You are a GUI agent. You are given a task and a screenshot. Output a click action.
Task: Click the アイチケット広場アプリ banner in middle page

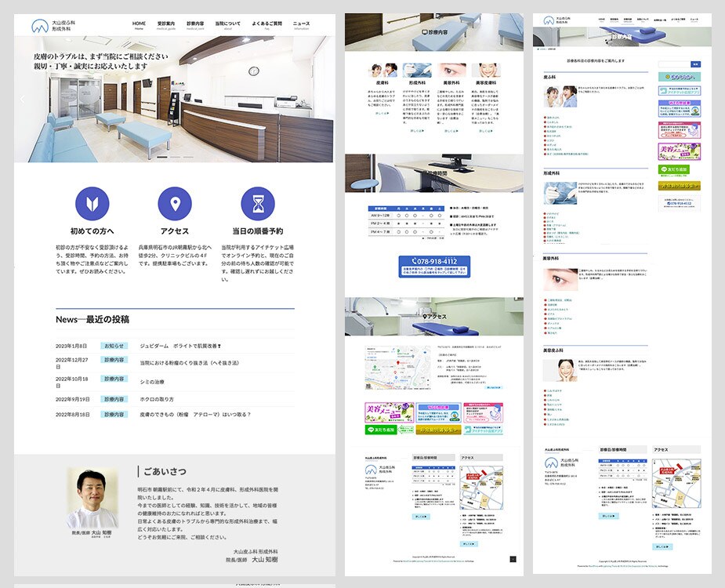483,430
